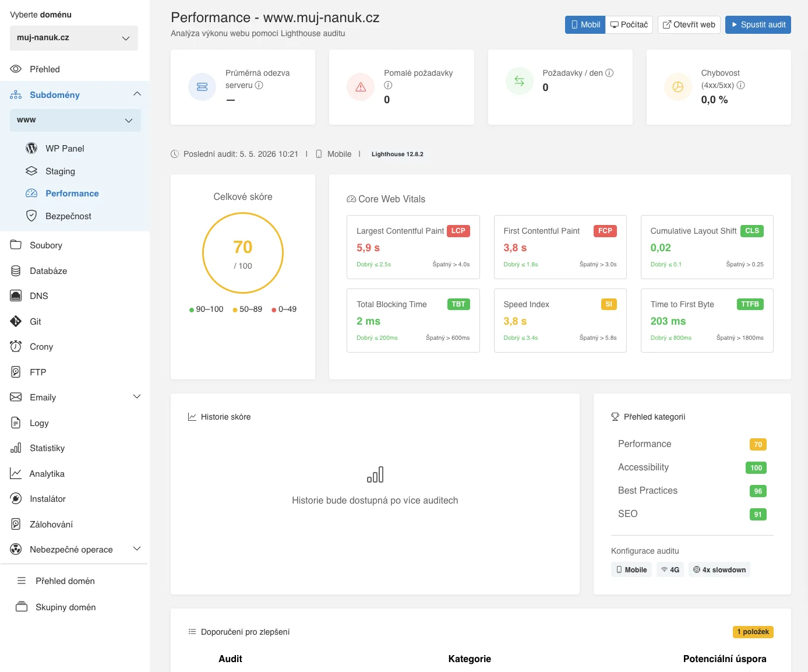Open the muj-nanuk.cz domain dropdown

tap(74, 38)
